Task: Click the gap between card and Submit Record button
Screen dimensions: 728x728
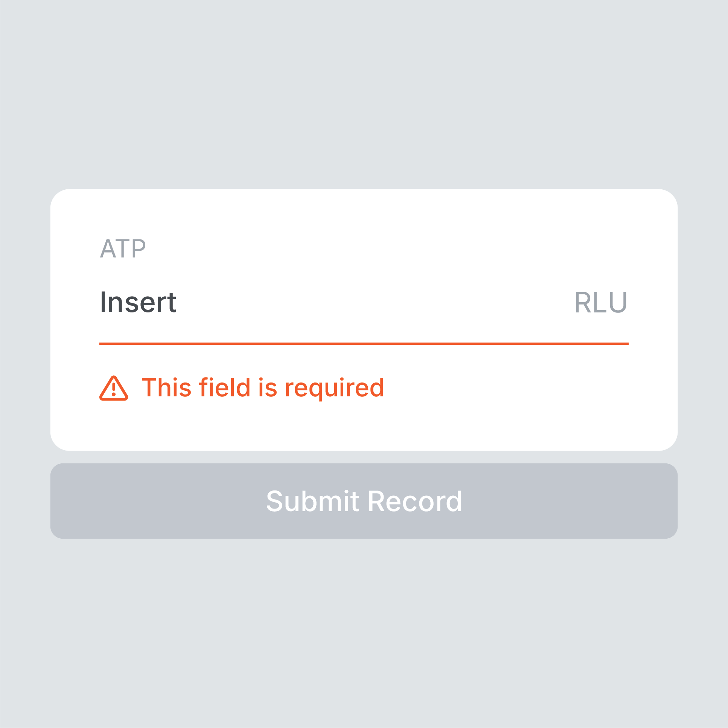Action: [364, 457]
